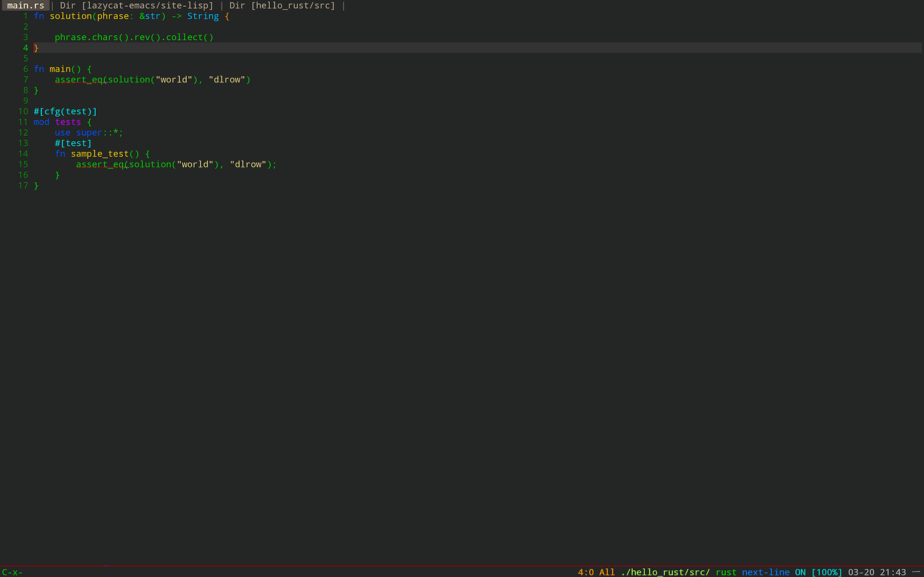Screen dimensions: 924x577
Task: Click the '&str' type on line 1
Action: pos(150,16)
